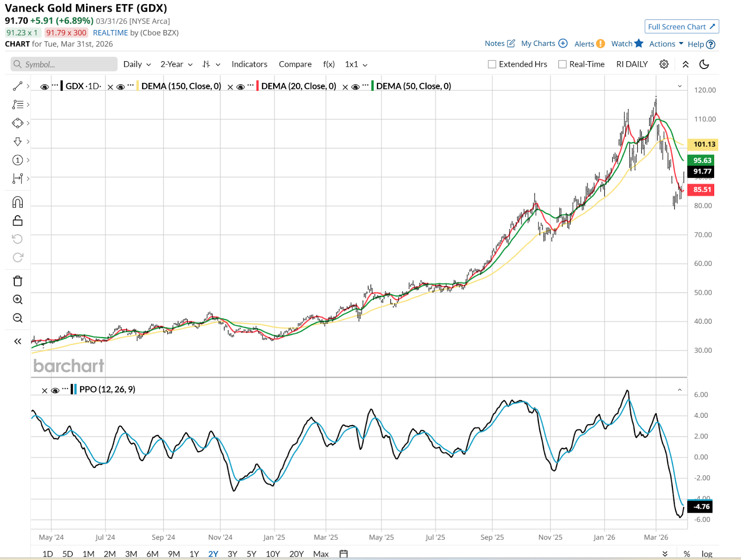Viewport: 741px width, 560px height.
Task: Click the Symbol search input field
Action: (x=65, y=64)
